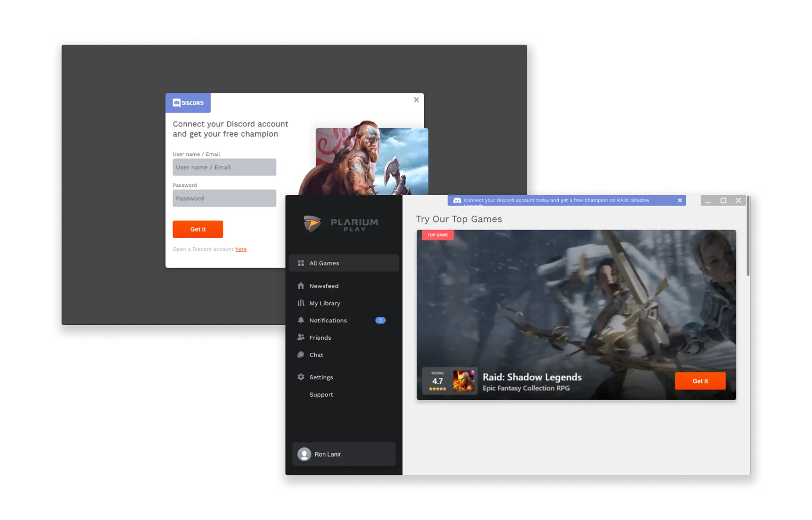Viewport: 812px width, 520px height.
Task: Click the Plarium Play logo
Action: [341, 223]
